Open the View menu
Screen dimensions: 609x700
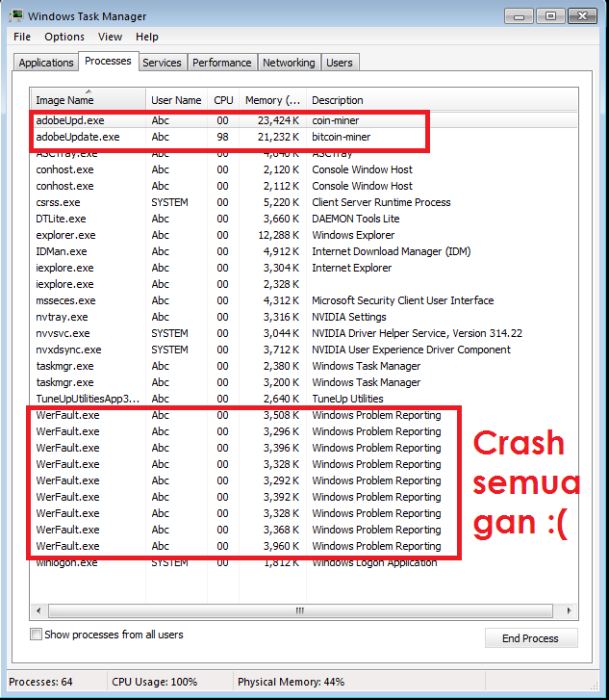pos(110,37)
